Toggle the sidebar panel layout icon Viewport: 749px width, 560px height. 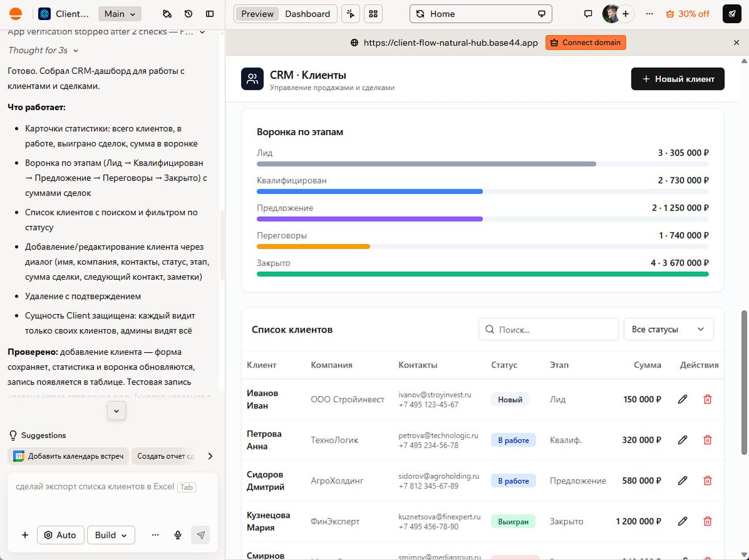coord(210,14)
